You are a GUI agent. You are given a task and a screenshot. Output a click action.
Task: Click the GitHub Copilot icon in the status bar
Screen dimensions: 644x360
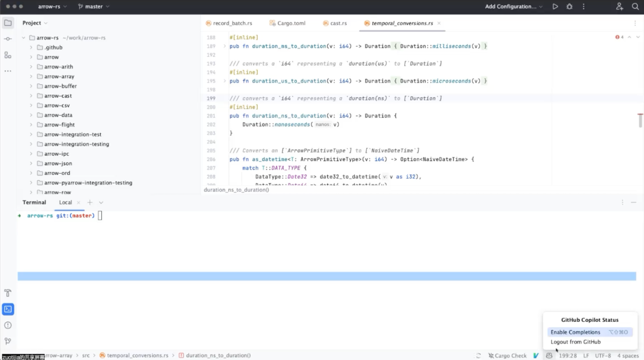point(549,355)
